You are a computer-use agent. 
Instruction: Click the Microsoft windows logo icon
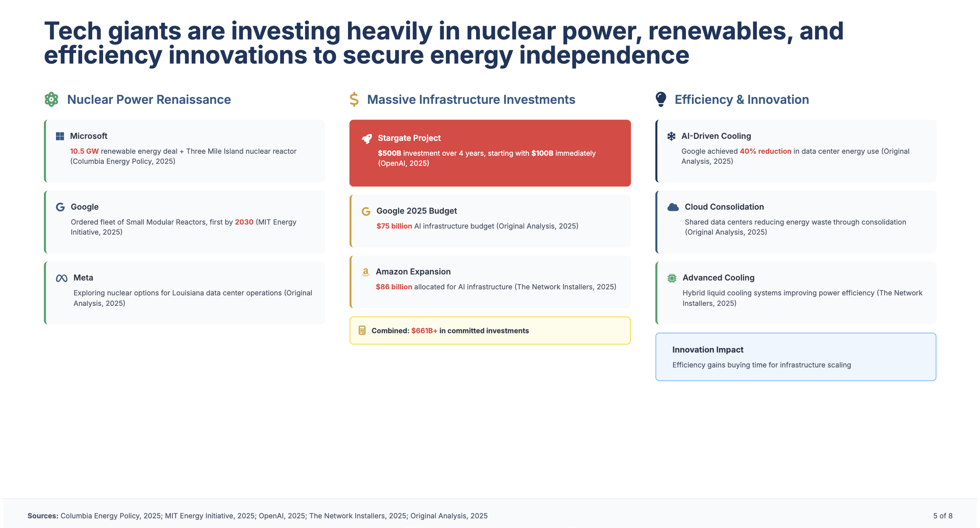pyautogui.click(x=60, y=136)
